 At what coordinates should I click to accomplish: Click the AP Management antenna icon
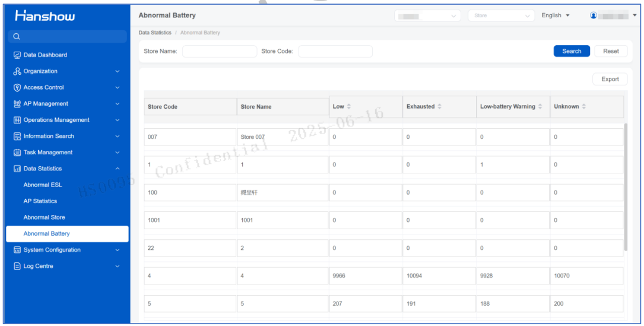pos(17,103)
